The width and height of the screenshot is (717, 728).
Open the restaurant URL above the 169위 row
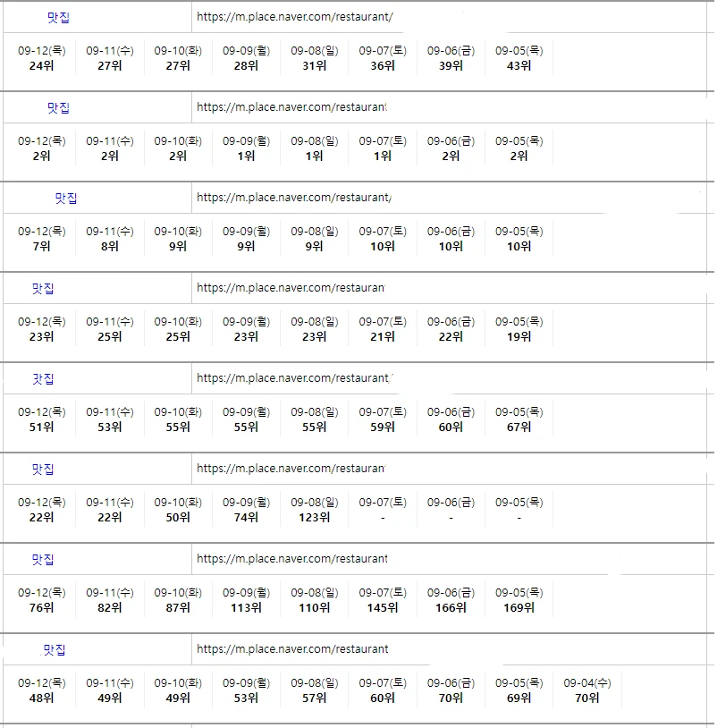click(291, 559)
